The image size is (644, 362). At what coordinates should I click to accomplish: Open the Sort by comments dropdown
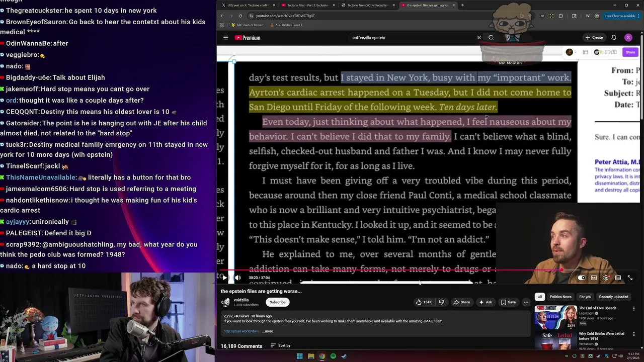coord(281,346)
